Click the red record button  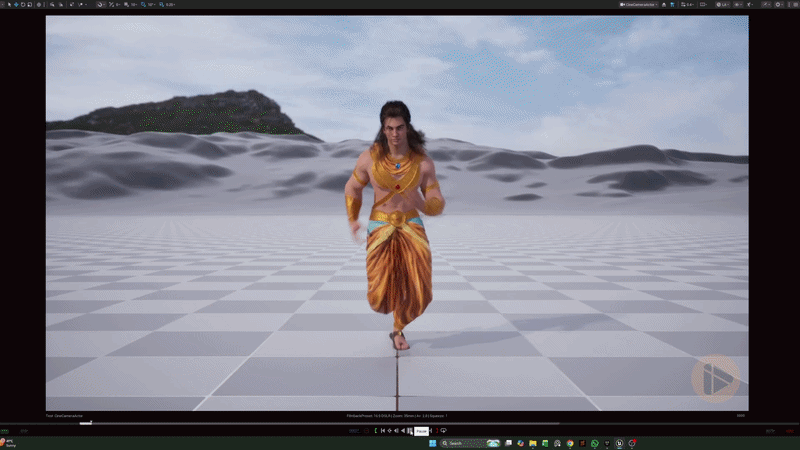366,431
